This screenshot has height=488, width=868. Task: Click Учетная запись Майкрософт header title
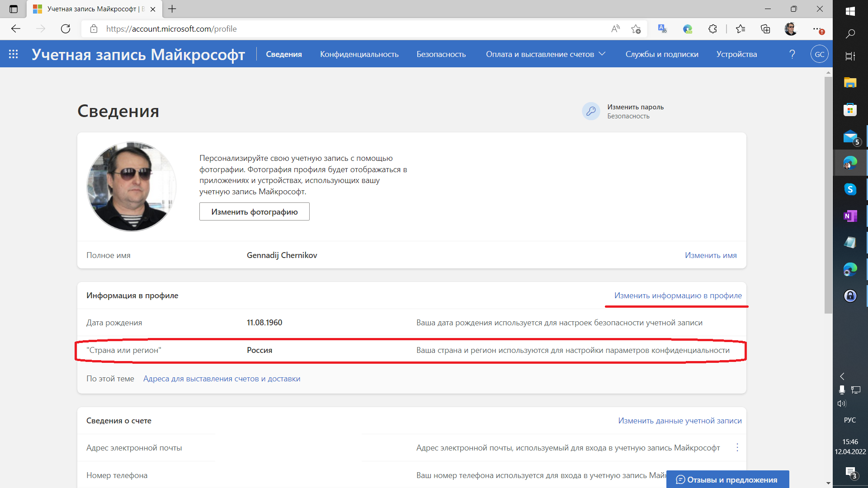click(138, 54)
